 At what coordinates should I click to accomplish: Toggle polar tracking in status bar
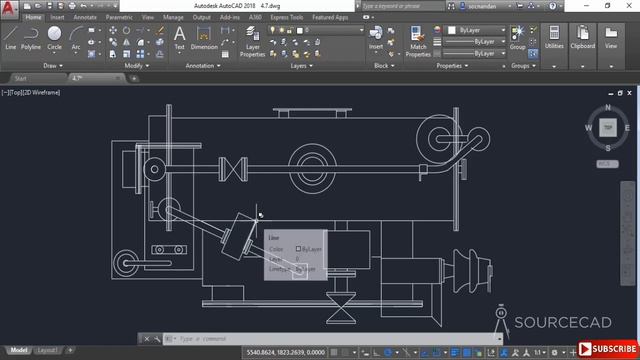click(387, 352)
